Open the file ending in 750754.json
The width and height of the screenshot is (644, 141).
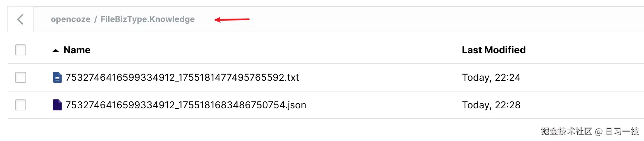click(186, 105)
